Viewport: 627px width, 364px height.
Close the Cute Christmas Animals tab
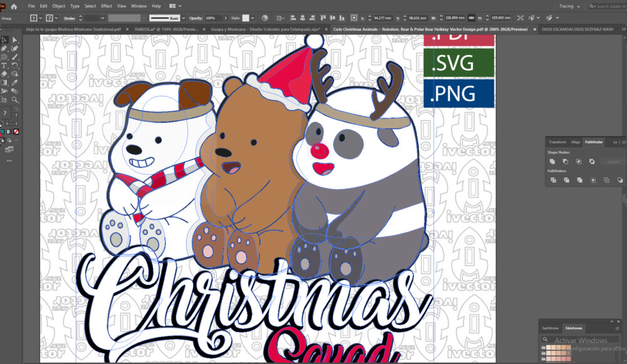(x=534, y=29)
